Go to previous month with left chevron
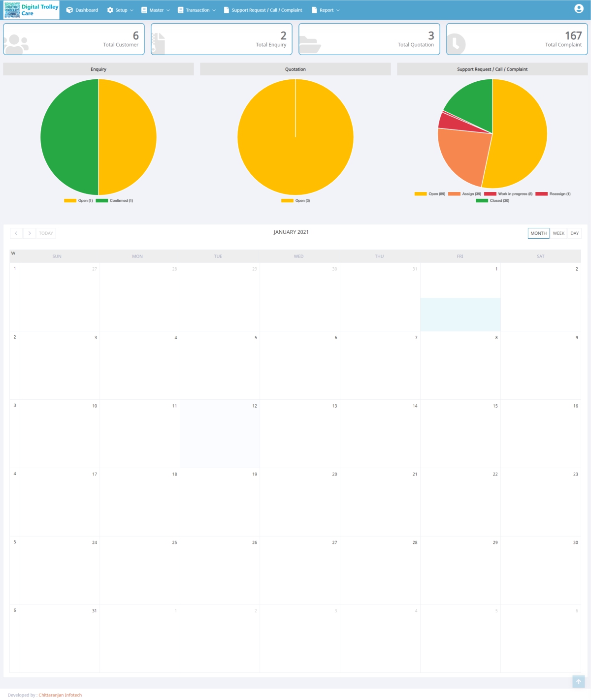 click(x=16, y=233)
